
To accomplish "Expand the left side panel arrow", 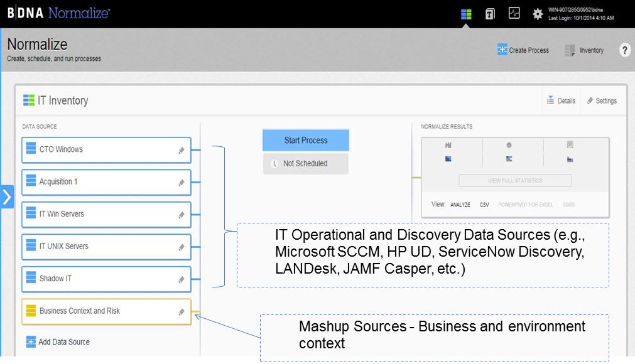I will (x=7, y=197).
